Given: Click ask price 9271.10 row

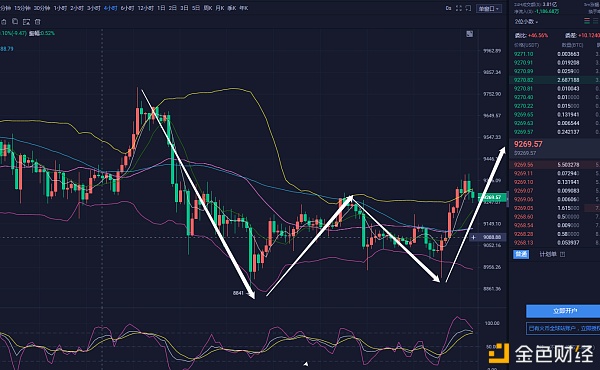Looking at the screenshot, I should click(x=554, y=54).
